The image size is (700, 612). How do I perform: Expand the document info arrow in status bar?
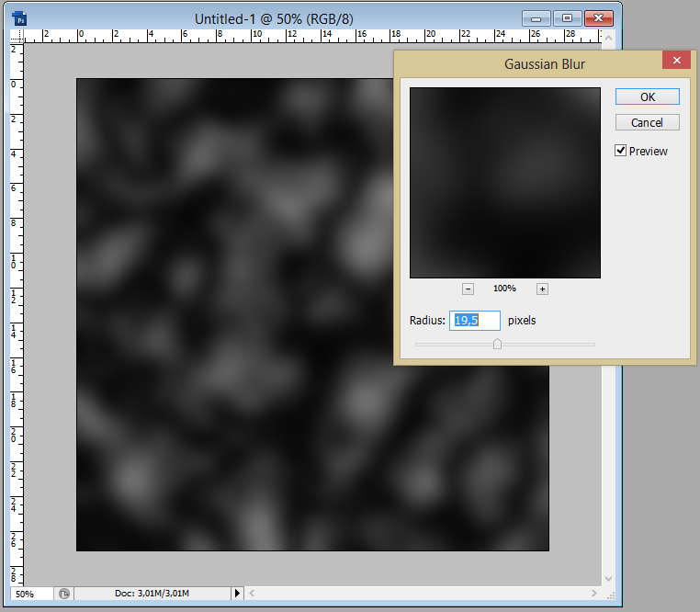[x=238, y=595]
